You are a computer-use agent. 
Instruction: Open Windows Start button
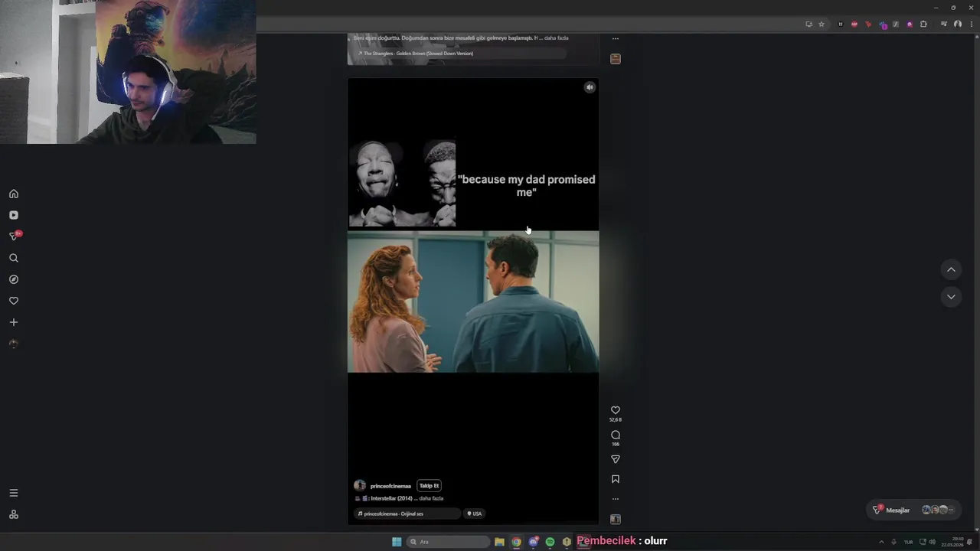click(397, 542)
